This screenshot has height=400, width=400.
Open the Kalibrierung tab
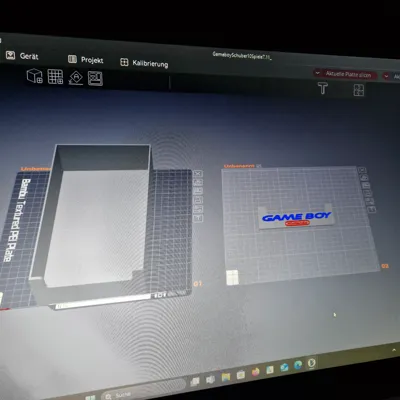click(144, 63)
